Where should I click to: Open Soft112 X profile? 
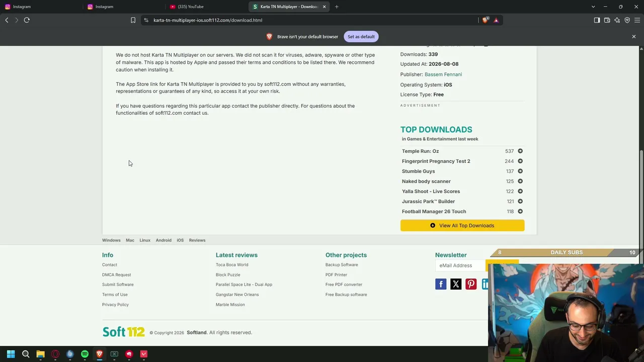click(456, 285)
